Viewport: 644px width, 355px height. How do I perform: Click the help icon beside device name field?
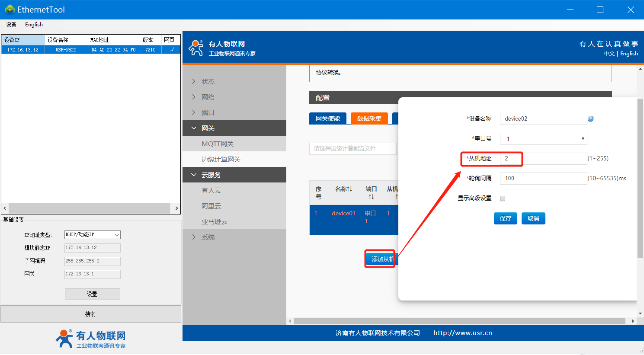click(x=590, y=119)
